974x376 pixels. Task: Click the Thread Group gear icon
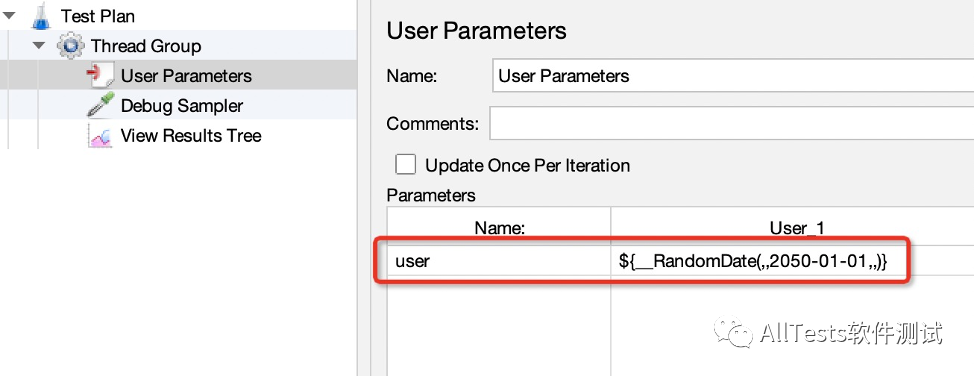point(71,46)
